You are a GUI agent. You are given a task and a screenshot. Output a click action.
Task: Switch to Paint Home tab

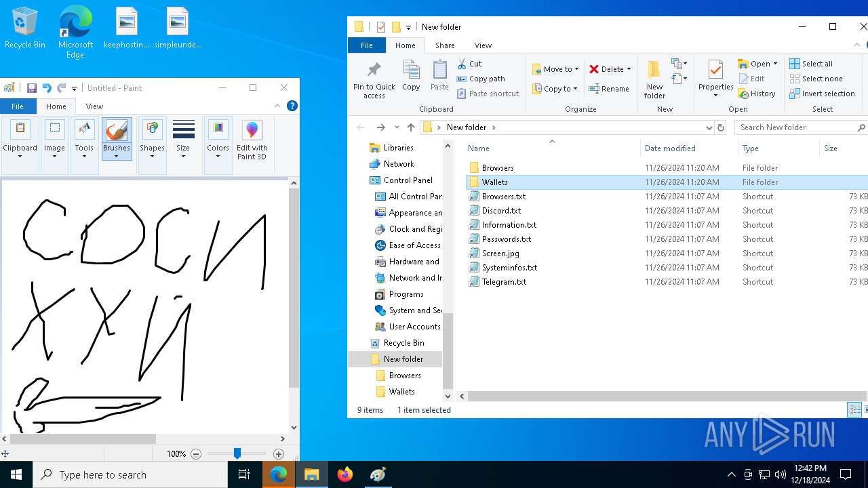point(56,106)
